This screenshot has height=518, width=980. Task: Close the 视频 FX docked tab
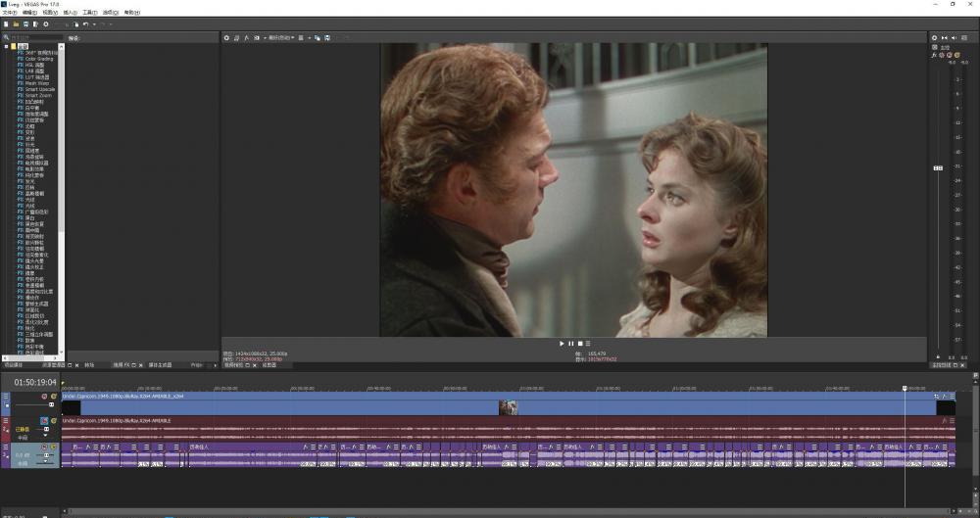pyautogui.click(x=140, y=365)
